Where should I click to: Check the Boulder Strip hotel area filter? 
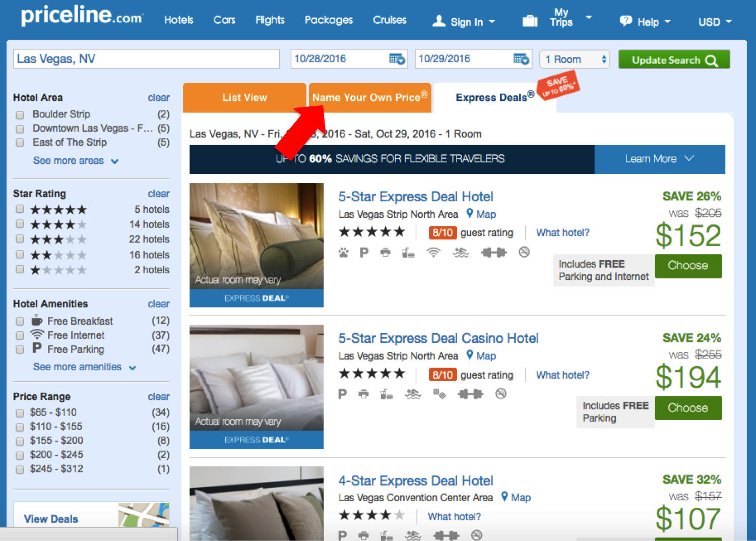20,114
